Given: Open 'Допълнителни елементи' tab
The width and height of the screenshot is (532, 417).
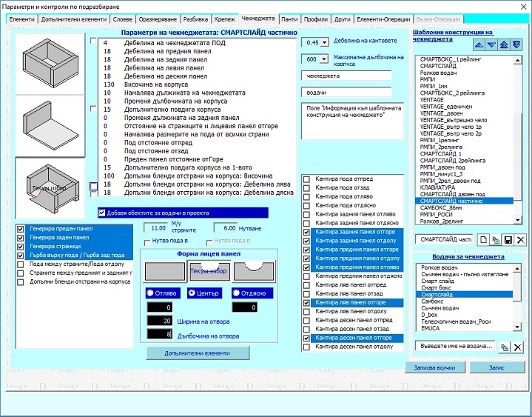Looking at the screenshot, I should click(74, 19).
